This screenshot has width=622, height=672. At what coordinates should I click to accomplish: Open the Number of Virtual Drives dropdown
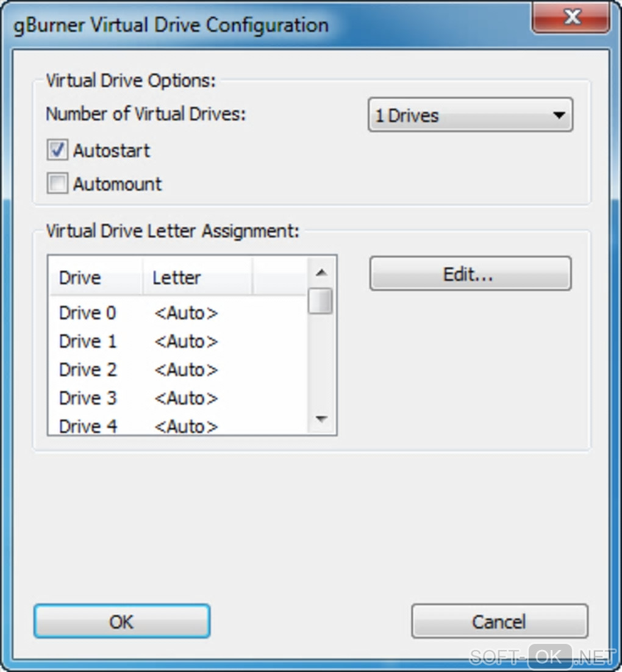(x=470, y=115)
